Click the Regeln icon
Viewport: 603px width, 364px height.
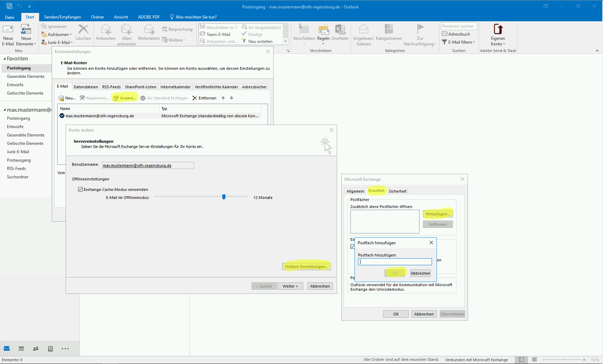(x=323, y=30)
